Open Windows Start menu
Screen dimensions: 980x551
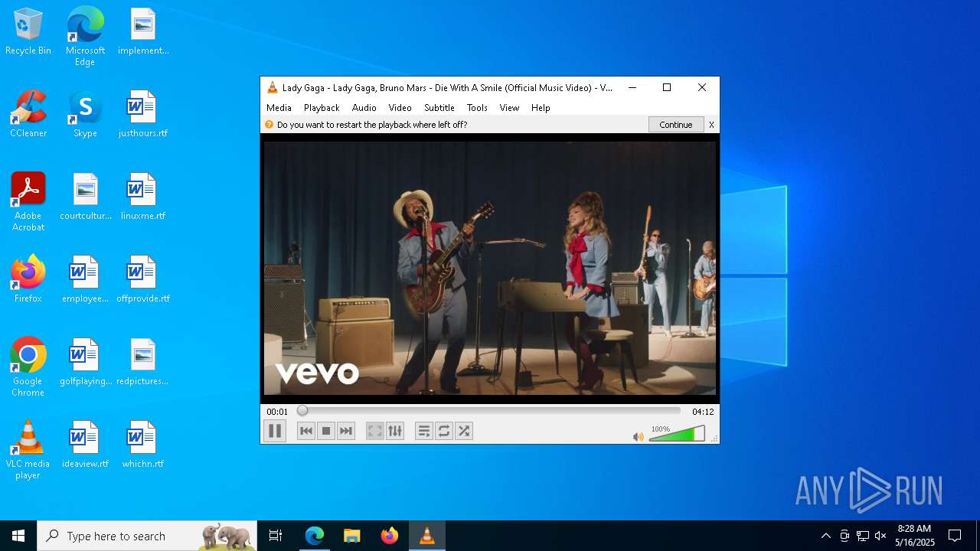coord(18,536)
